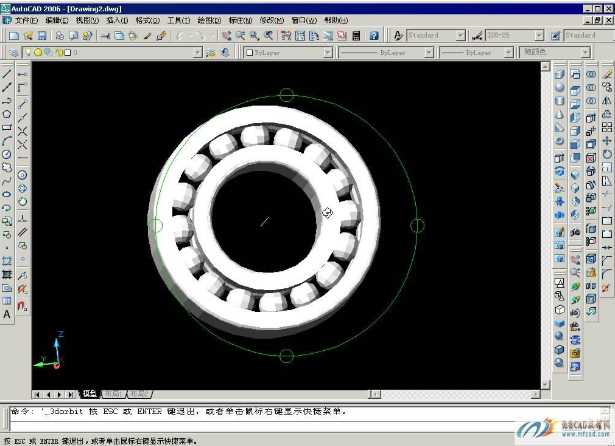Image resolution: width=615 pixels, height=446 pixels.
Task: Open the 文件(F) menu
Action: [25, 20]
